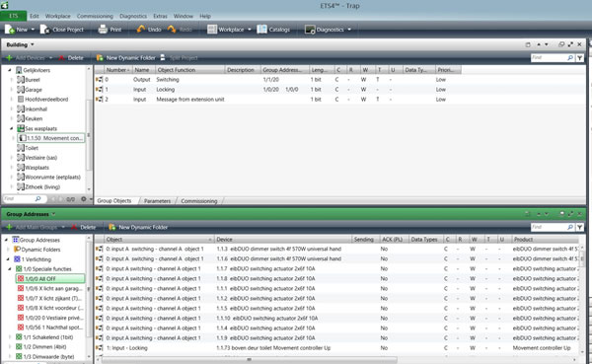Viewport: 592px width, 364px height.
Task: Click Close Project button
Action: [x=61, y=30]
